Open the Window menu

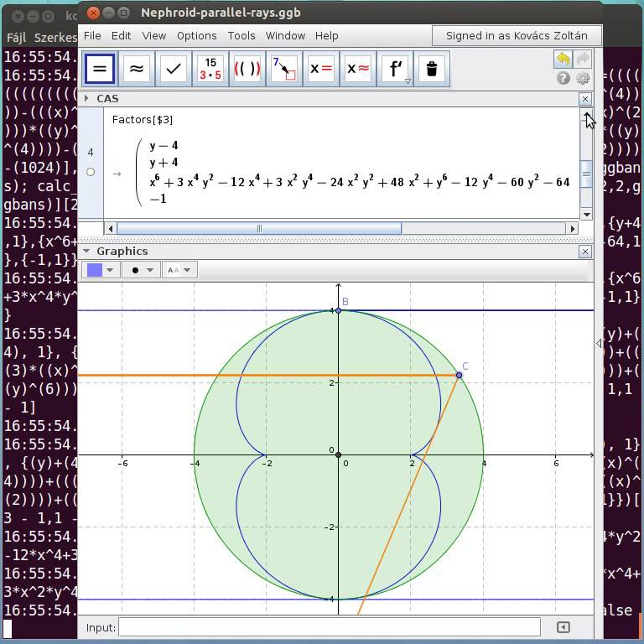pos(285,36)
